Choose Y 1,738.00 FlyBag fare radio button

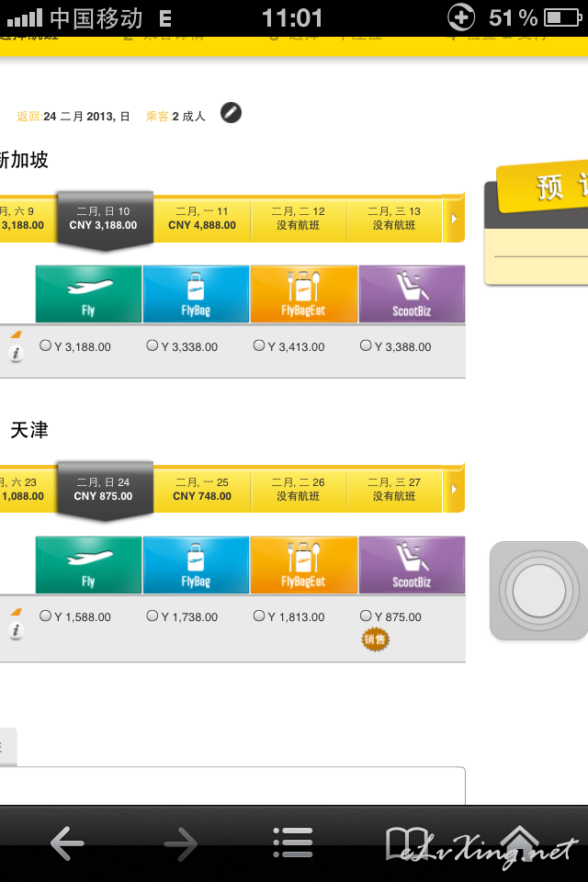[x=153, y=616]
